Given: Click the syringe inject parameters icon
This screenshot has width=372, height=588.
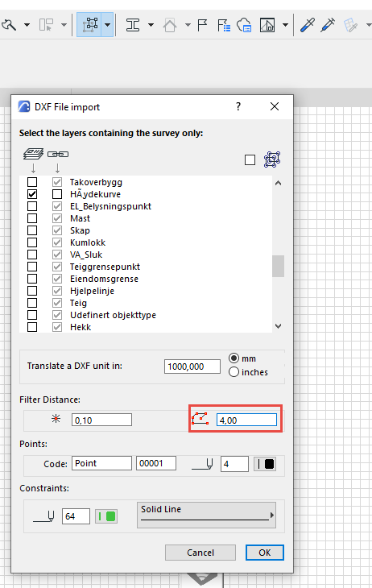Looking at the screenshot, I should click(328, 25).
